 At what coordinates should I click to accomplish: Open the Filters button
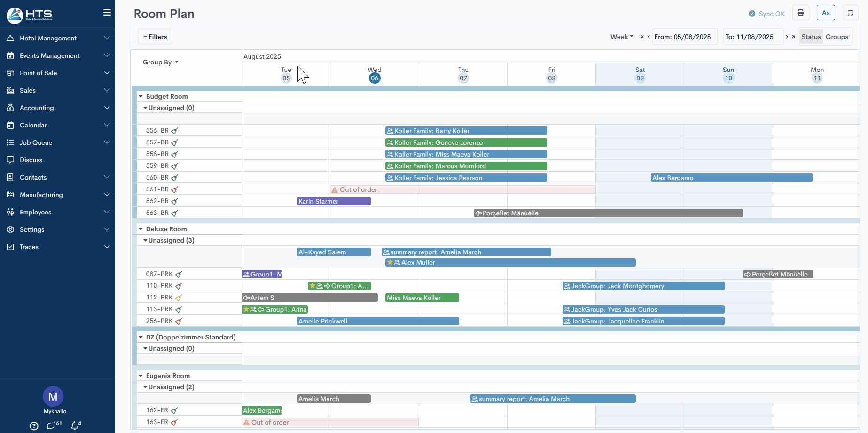click(155, 37)
